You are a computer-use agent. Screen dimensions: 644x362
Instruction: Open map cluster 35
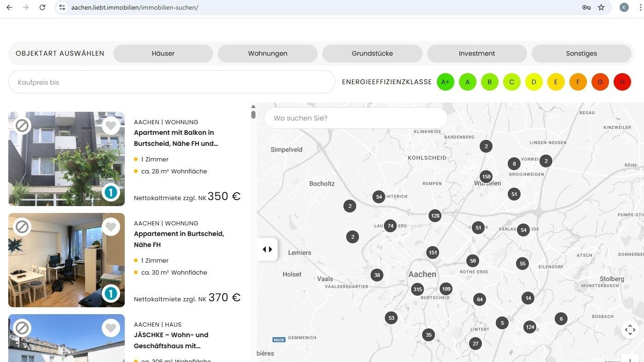(x=429, y=334)
